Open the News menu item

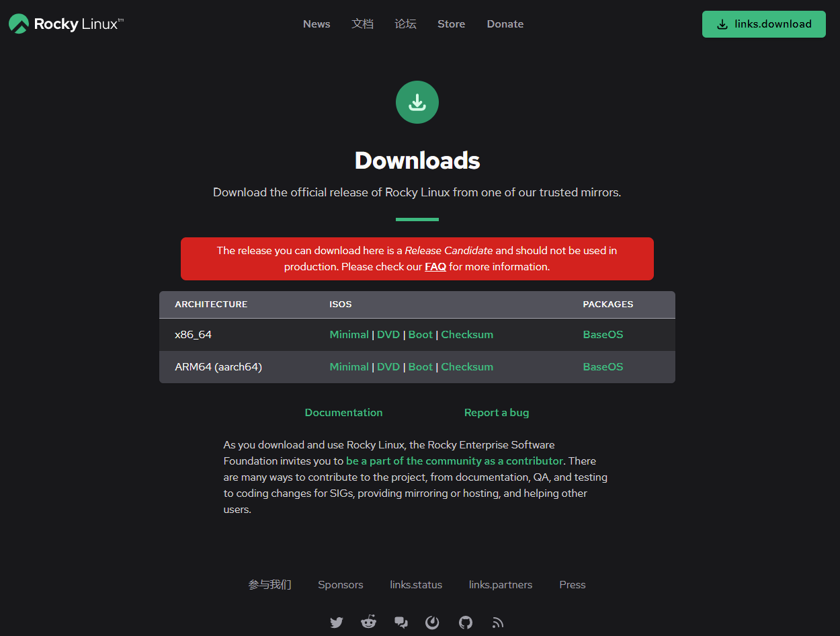click(x=317, y=24)
